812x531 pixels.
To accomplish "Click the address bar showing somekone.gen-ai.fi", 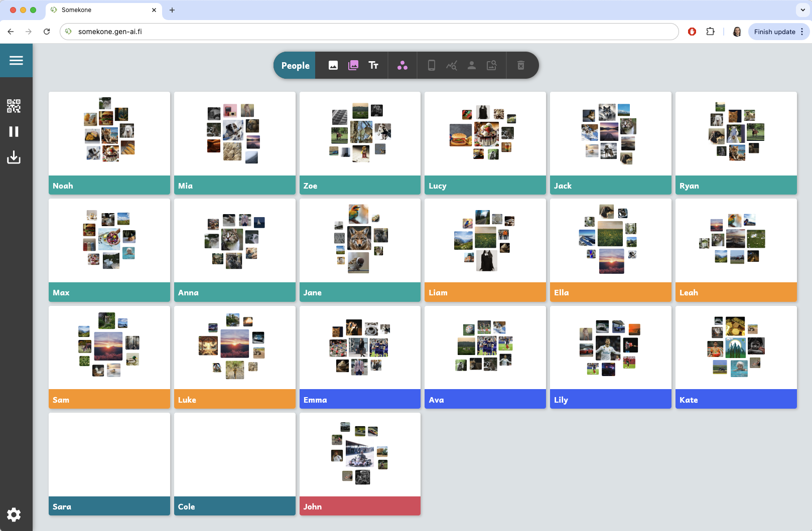I will pyautogui.click(x=369, y=32).
